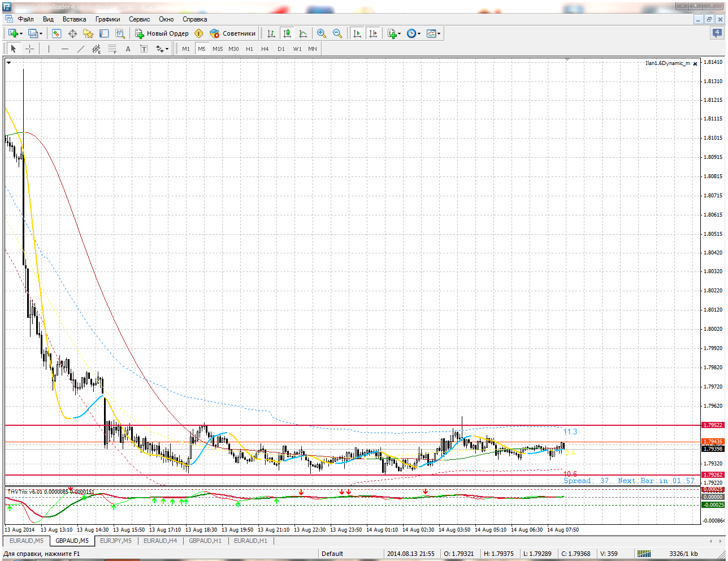Toggle chart shift from right border
Screen dimensions: 728x561
click(373, 33)
